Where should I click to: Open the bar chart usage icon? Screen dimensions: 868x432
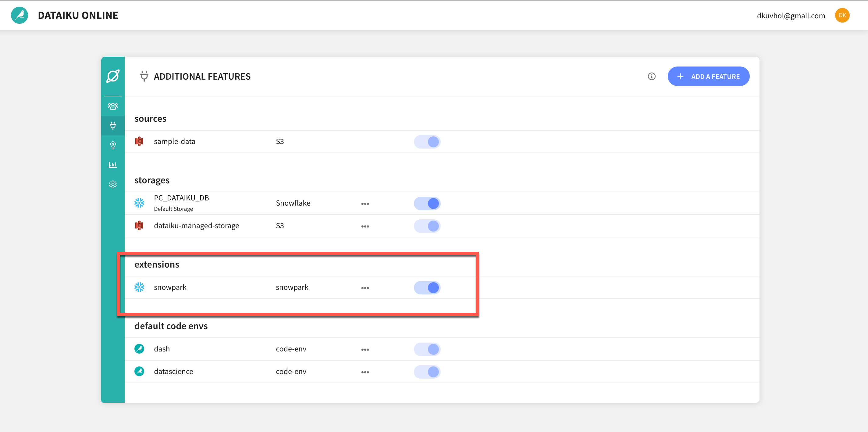[x=112, y=165]
